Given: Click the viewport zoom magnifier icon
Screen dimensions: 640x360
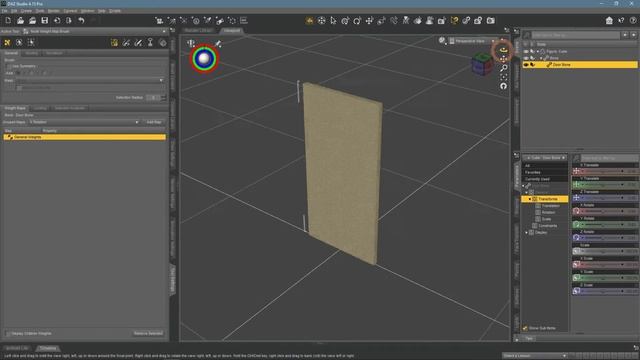Looking at the screenshot, I should tap(504, 68).
